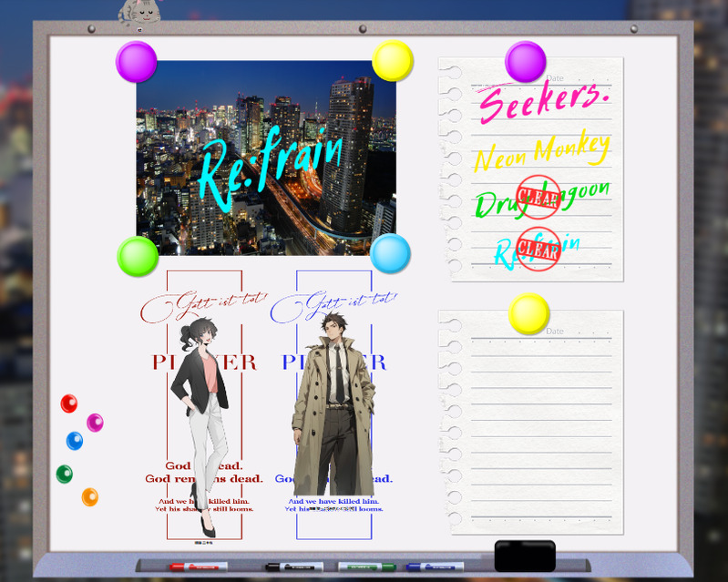Select the green marker in the tray
The width and height of the screenshot is (728, 582).
point(367,567)
